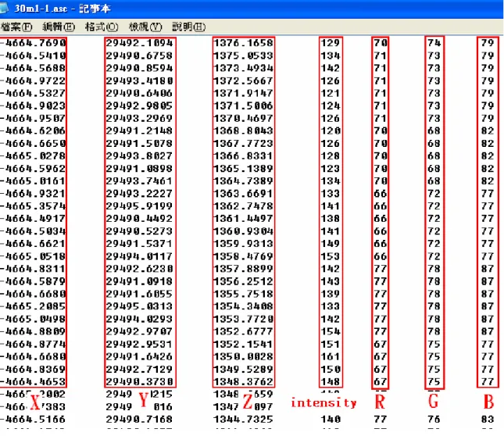This screenshot has height=436, width=504.
Task: Click the X value -4665.0161
Action: [x=33, y=181]
